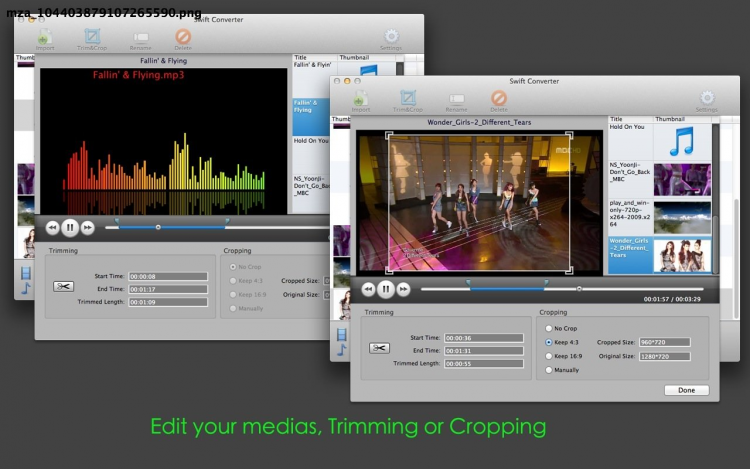Click film strip video icon in front window
750x469 pixels.
pos(342,335)
